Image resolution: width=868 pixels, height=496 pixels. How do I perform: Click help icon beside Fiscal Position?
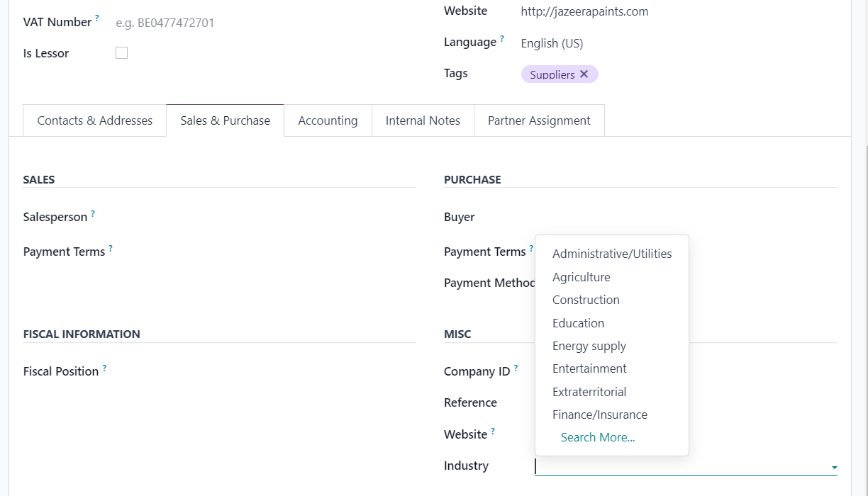[x=104, y=368]
